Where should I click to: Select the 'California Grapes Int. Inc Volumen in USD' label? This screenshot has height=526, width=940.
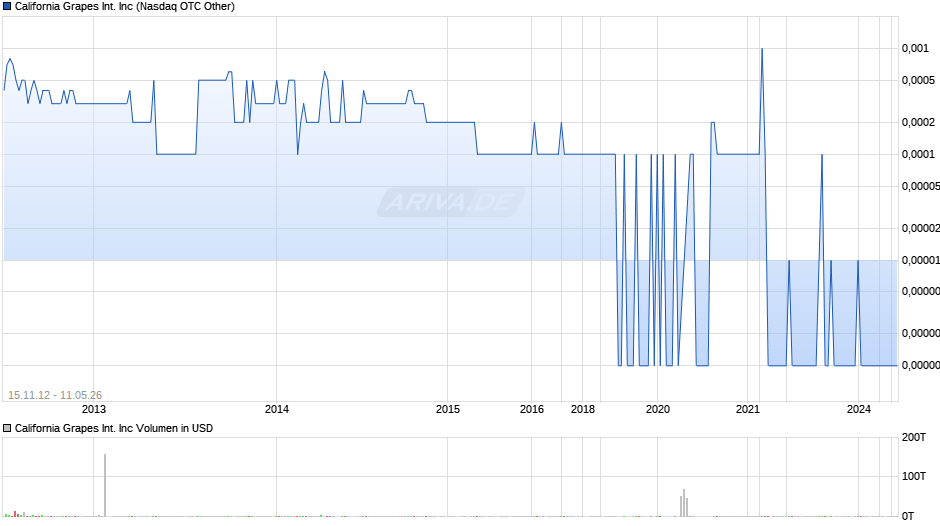(114, 428)
